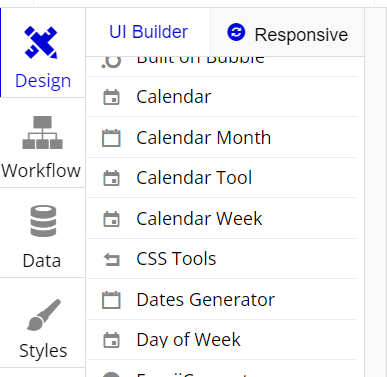This screenshot has width=387, height=377.
Task: Select the CSS Tools element label
Action: point(176,259)
